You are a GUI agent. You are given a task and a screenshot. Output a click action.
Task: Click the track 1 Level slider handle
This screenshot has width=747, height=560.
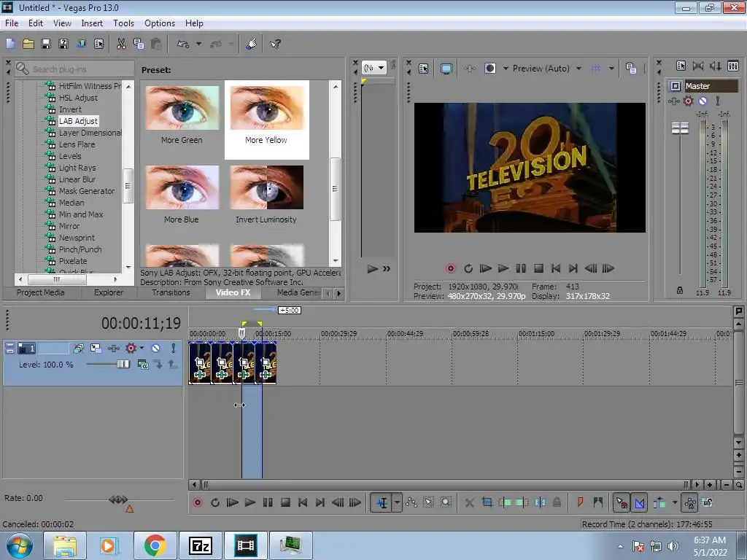click(x=123, y=365)
